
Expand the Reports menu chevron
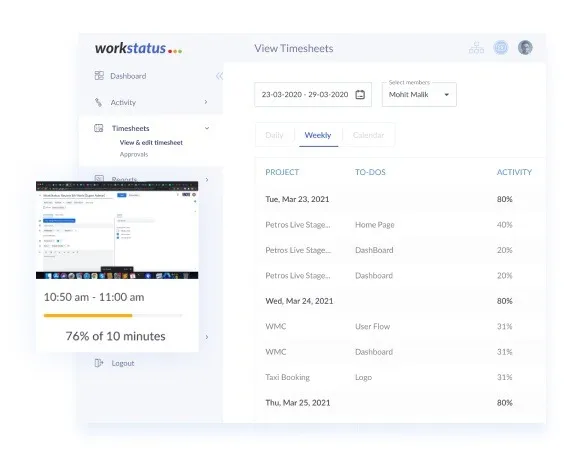coord(207,180)
